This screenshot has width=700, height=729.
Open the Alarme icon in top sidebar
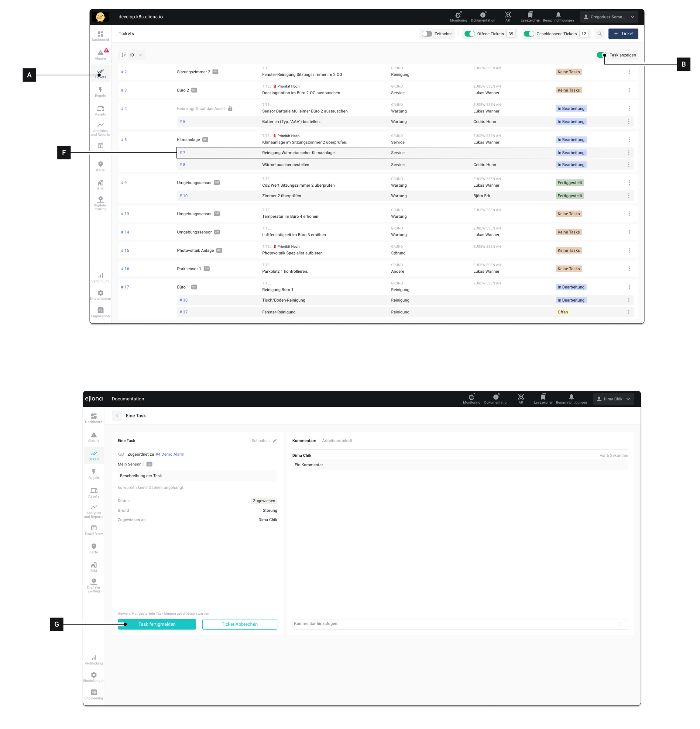pos(100,53)
